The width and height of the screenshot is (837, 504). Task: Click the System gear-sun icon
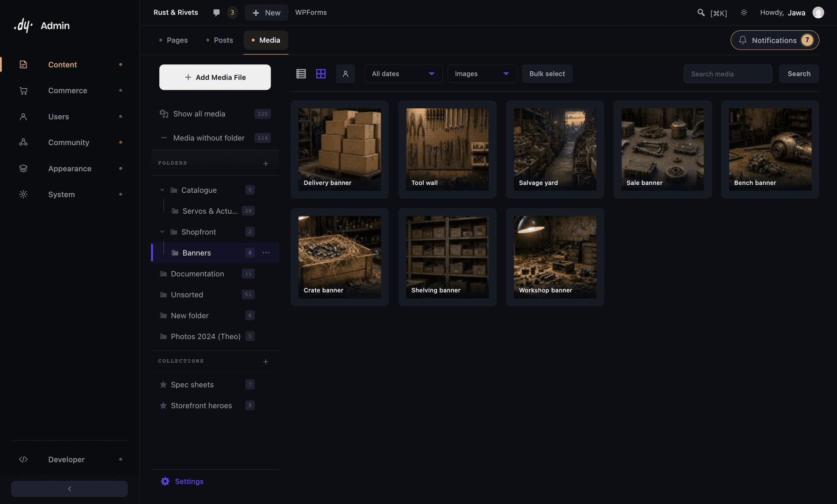click(x=23, y=194)
